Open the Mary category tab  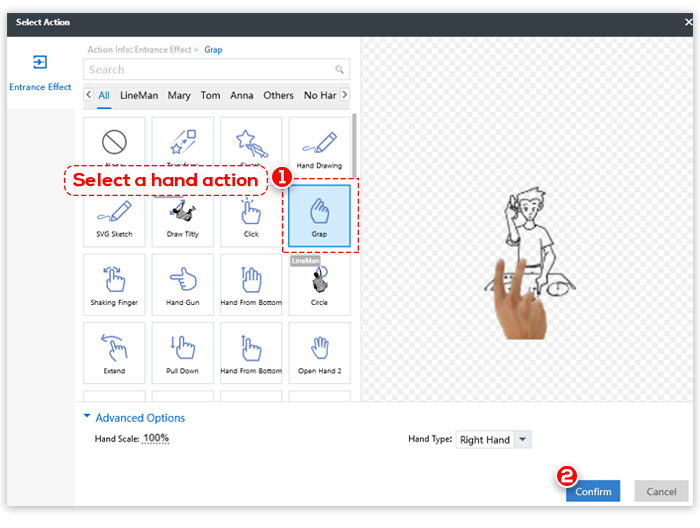[179, 95]
